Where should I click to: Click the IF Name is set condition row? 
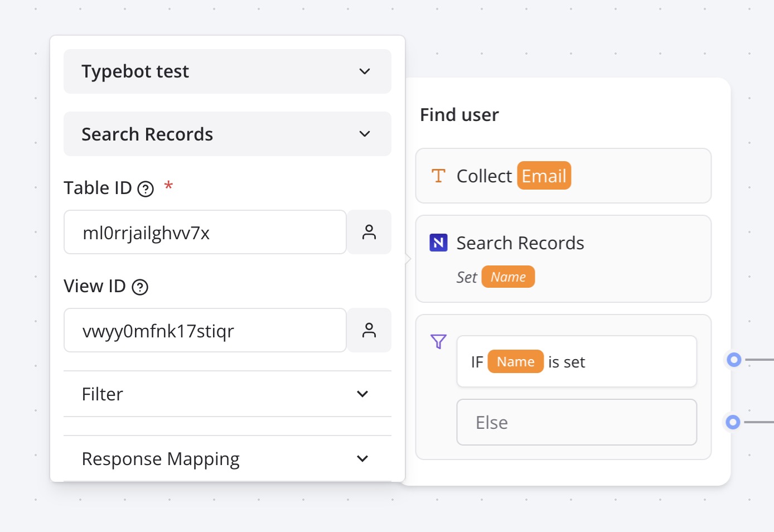click(x=577, y=361)
